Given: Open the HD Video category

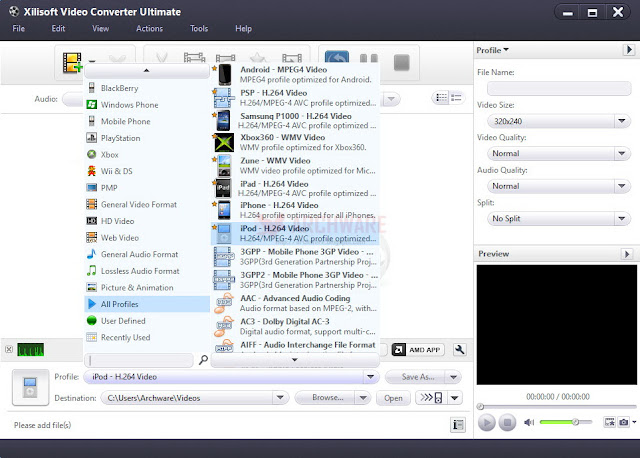Looking at the screenshot, I should pos(147,221).
